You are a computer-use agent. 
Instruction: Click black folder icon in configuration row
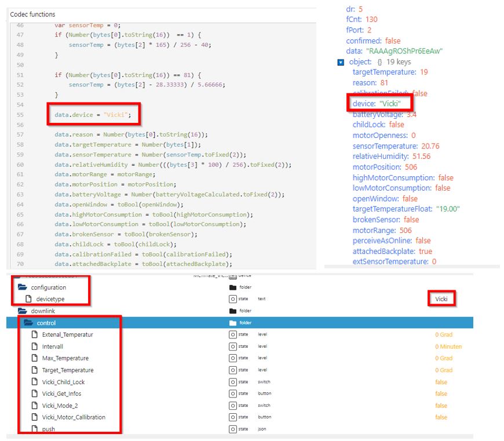[233, 287]
